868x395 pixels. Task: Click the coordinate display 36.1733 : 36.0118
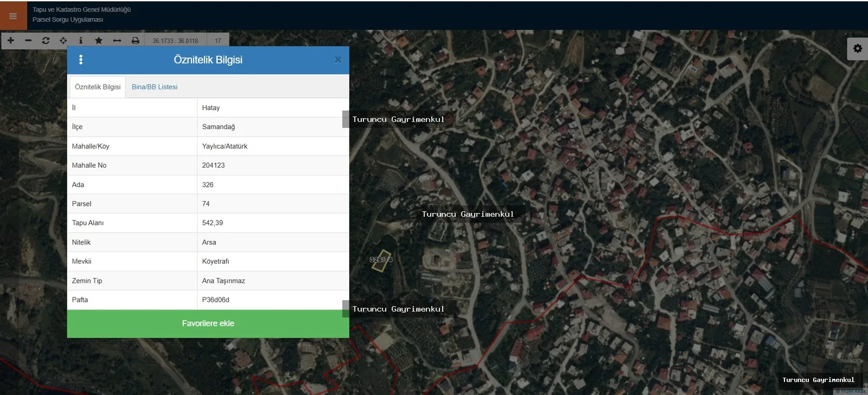[x=175, y=41]
